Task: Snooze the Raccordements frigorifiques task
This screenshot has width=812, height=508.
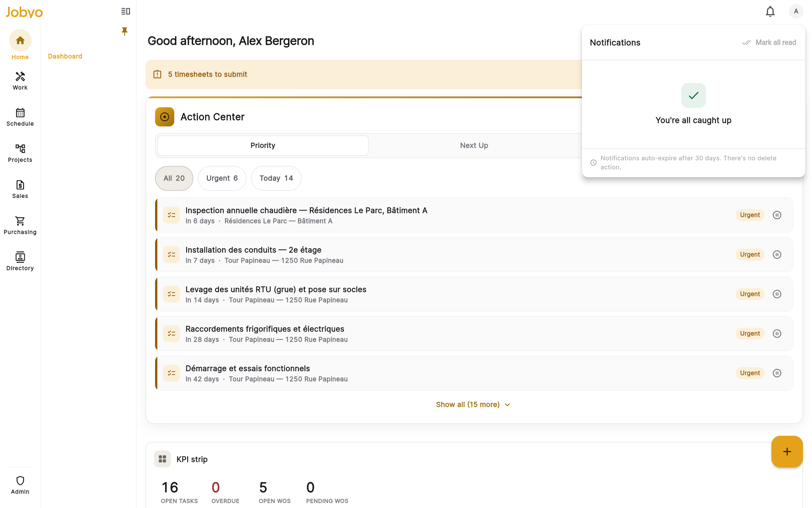Action: tap(777, 334)
